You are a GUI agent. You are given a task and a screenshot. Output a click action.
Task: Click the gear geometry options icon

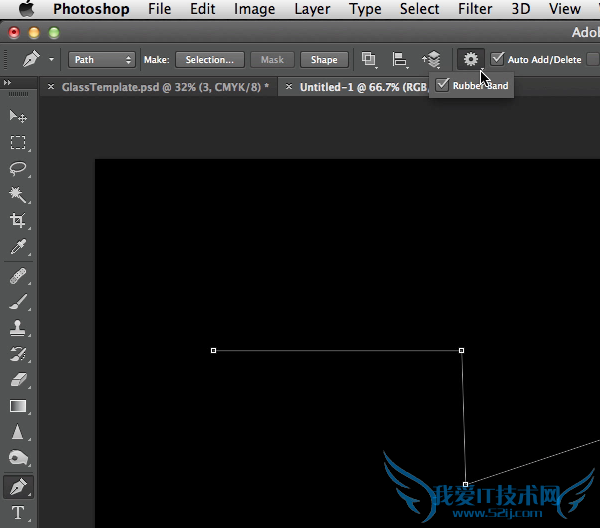471,59
